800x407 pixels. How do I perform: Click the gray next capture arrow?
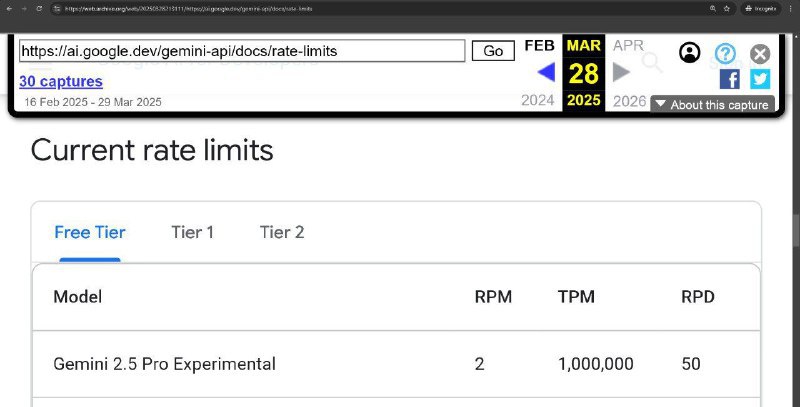[621, 72]
